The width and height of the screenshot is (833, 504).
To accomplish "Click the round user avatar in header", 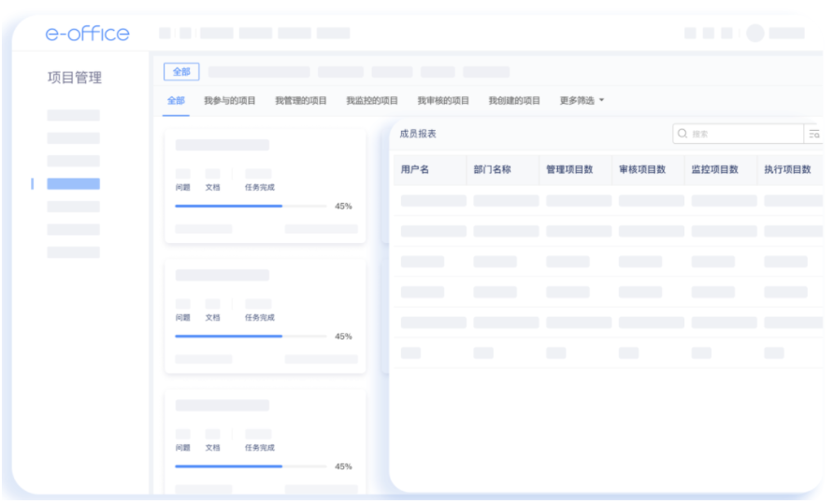I will (x=754, y=33).
